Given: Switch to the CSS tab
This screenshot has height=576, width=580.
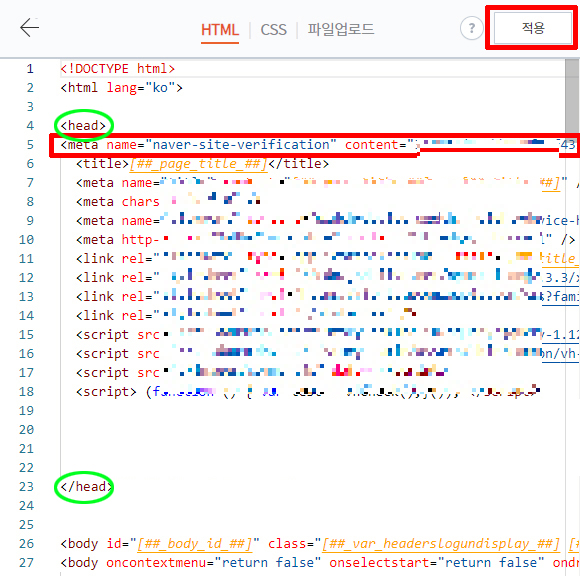Looking at the screenshot, I should pos(273,30).
